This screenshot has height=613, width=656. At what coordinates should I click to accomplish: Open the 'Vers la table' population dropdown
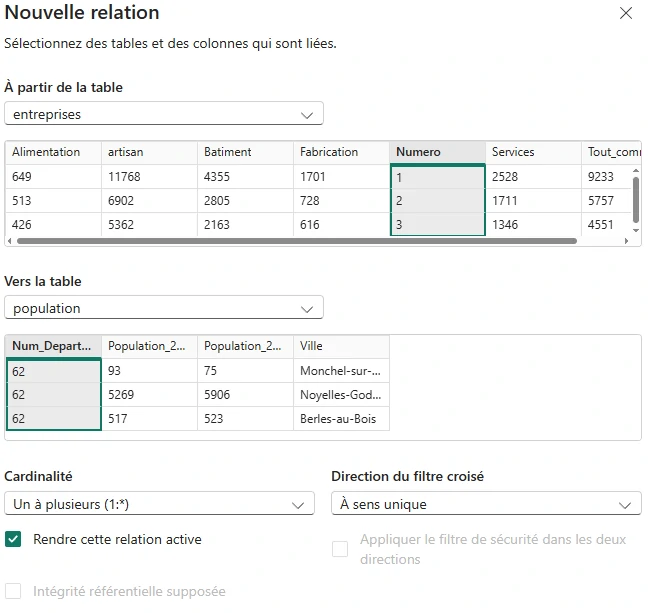tap(164, 308)
